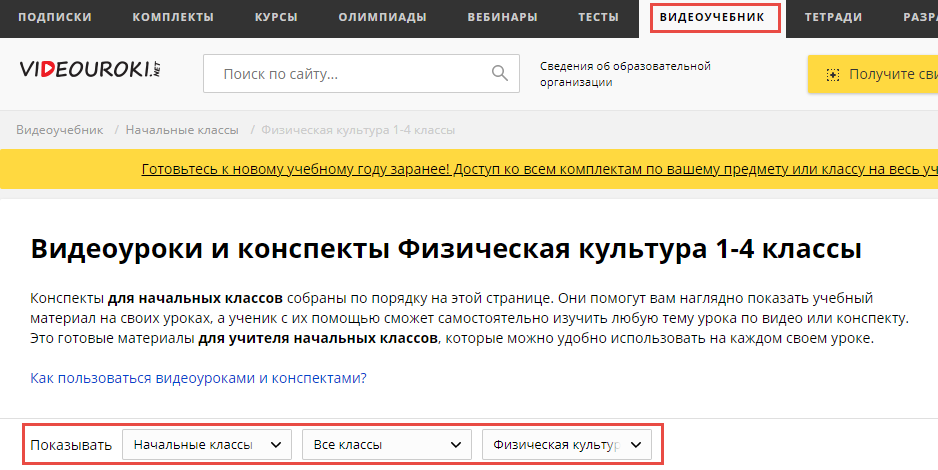This screenshot has width=938, height=470.
Task: Select the ВИДЕОУЧЕБНИК tab
Action: [x=712, y=17]
